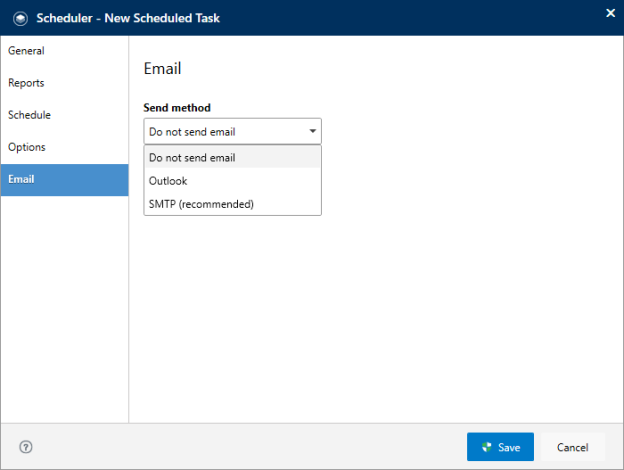Select the Email tab in sidebar

click(x=64, y=179)
